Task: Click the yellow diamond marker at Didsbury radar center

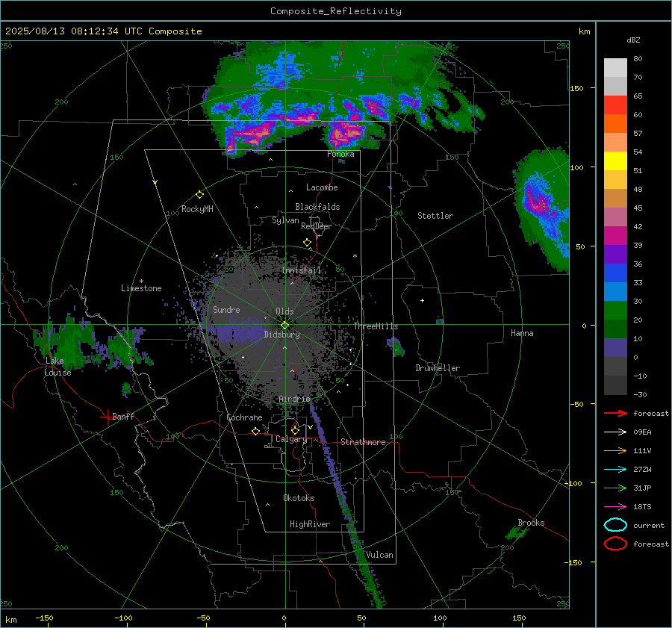Action: pos(284,325)
